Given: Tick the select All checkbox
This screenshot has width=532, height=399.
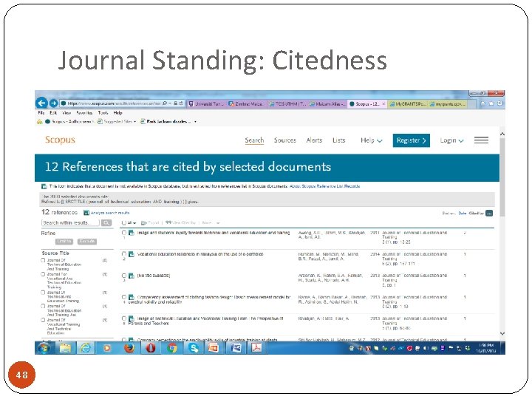Looking at the screenshot, I should pos(124,223).
